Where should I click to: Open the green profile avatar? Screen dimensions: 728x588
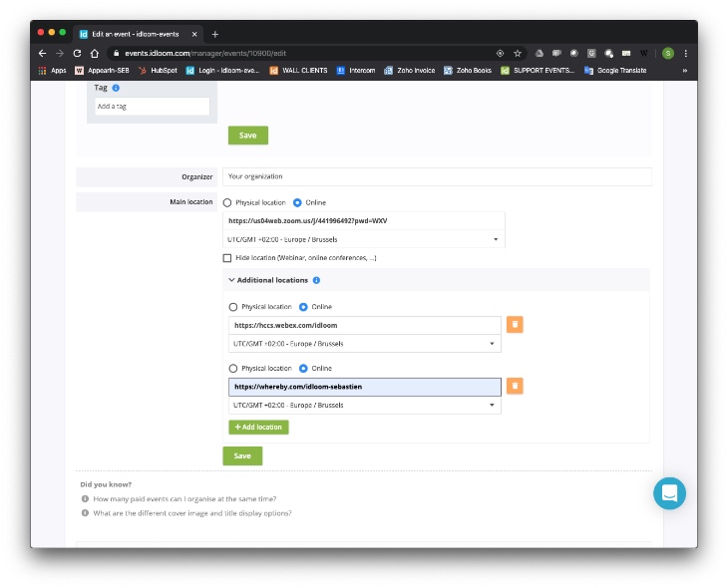click(x=667, y=54)
